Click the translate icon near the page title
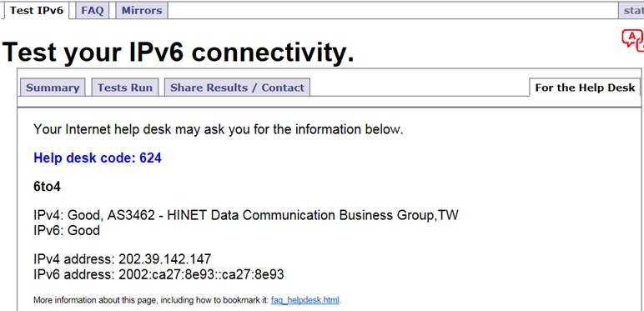This screenshot has width=644, height=311. coord(633,40)
